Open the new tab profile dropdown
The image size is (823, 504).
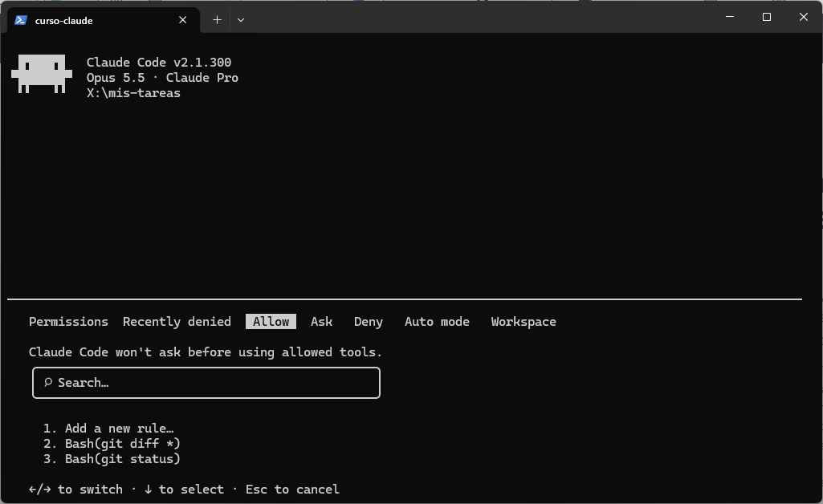click(x=241, y=20)
